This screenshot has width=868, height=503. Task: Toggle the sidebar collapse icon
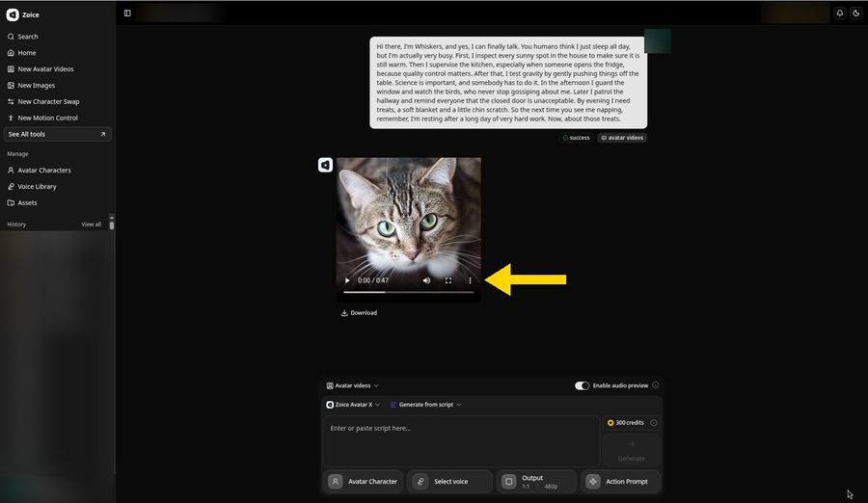point(127,13)
